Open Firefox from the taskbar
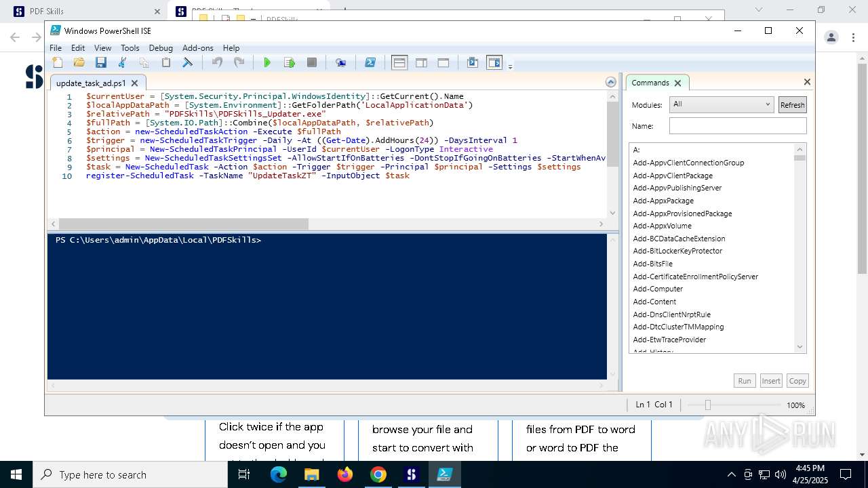The width and height of the screenshot is (868, 488). 345,474
